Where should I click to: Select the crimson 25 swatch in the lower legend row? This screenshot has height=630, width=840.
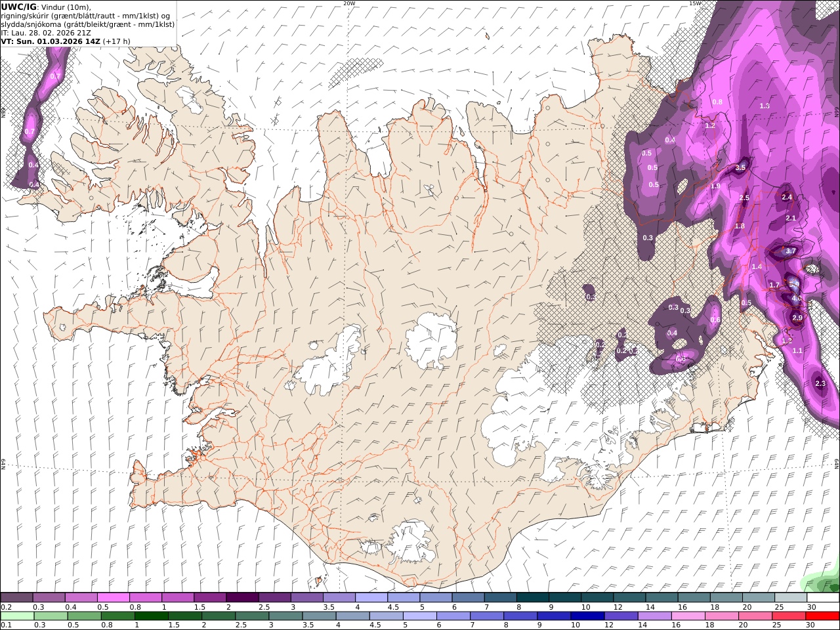789,616
